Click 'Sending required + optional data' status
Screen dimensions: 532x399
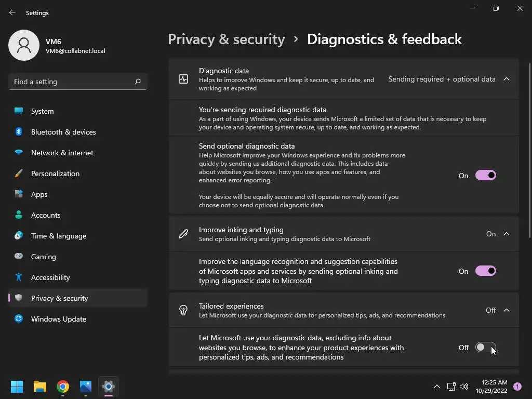(x=442, y=79)
